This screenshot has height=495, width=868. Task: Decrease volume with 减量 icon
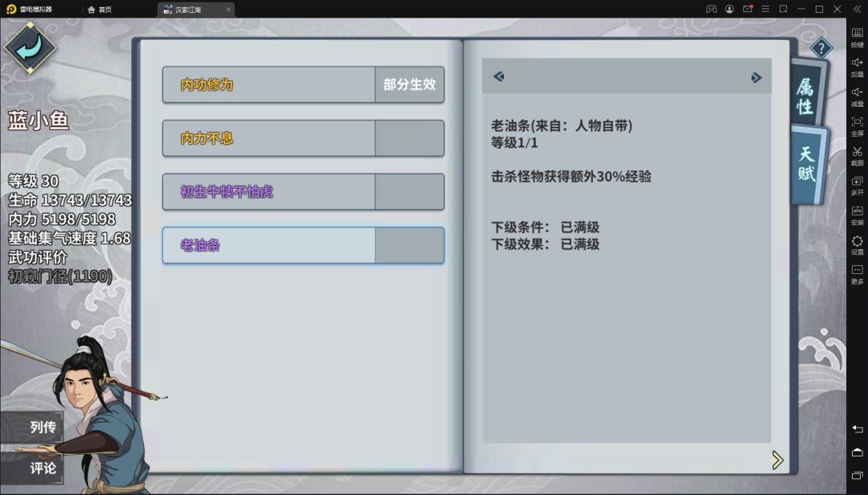tap(857, 96)
